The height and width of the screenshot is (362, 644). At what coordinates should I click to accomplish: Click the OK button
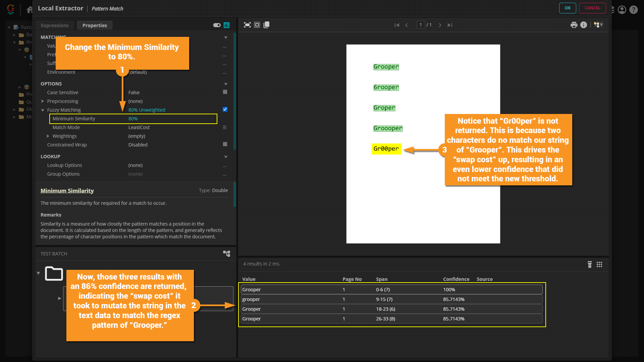568,8
